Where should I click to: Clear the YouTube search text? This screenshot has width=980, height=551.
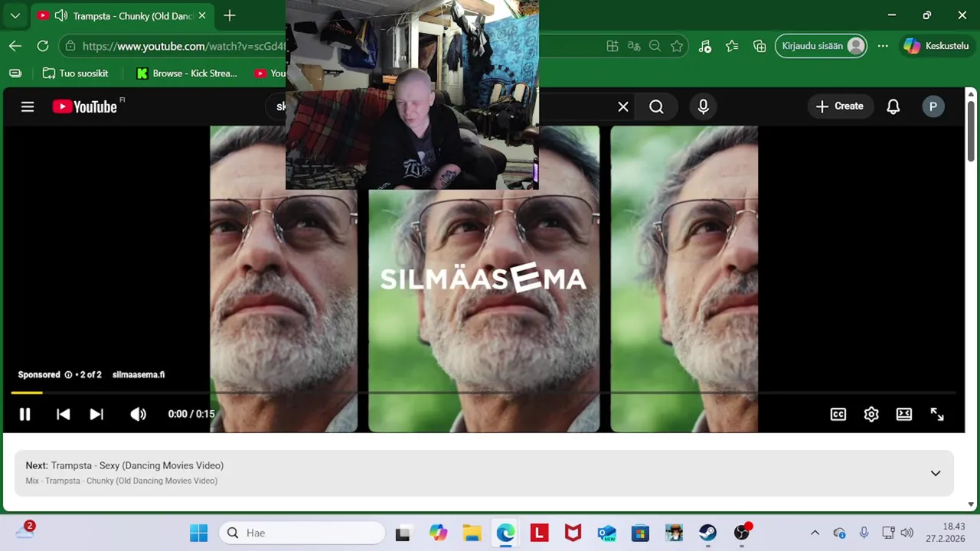tap(623, 107)
